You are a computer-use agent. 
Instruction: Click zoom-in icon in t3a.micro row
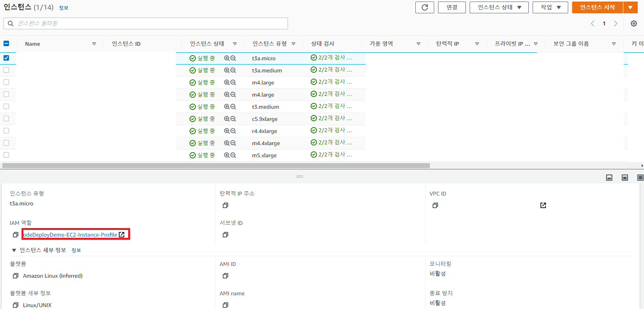click(x=227, y=58)
